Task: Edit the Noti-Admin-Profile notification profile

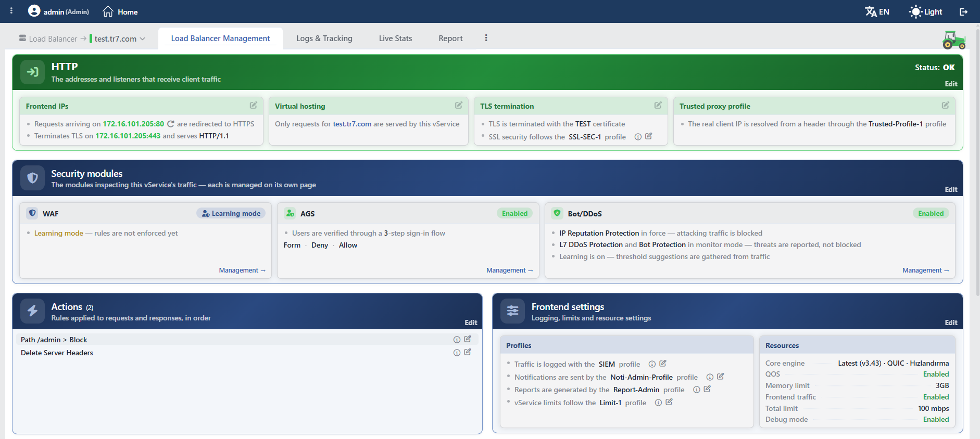Action: coord(721,377)
